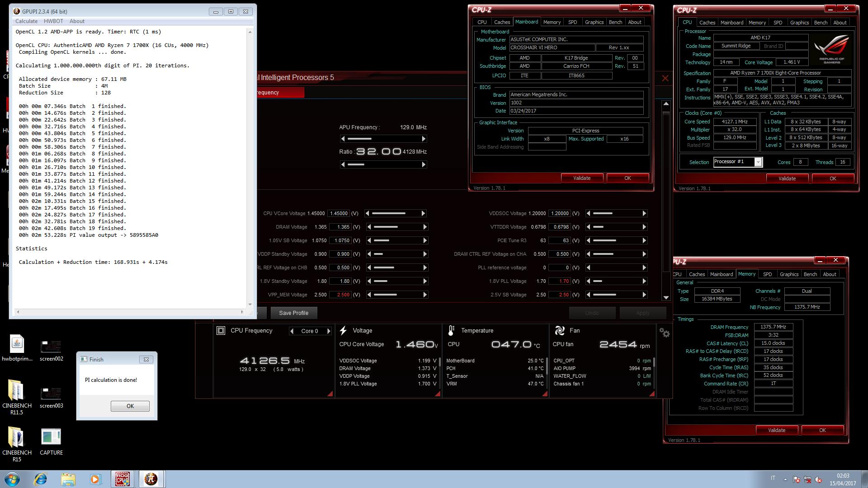The width and height of the screenshot is (868, 488).
Task: Close the Intelligent Processors 5 window
Action: pos(665,78)
